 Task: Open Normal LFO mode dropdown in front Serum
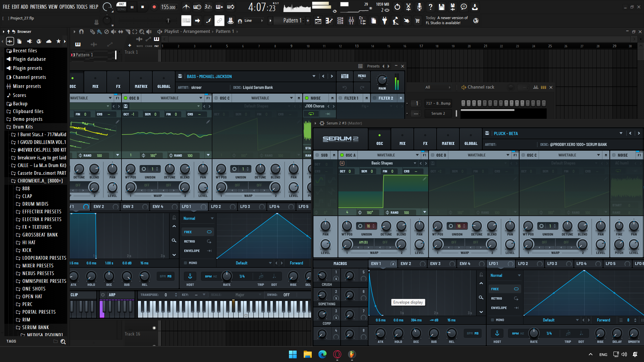505,275
